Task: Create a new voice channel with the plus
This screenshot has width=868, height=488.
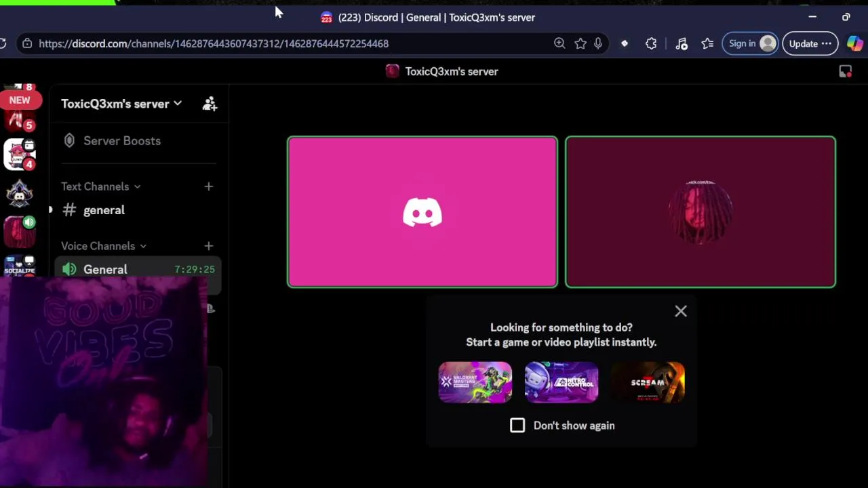Action: pyautogui.click(x=208, y=246)
